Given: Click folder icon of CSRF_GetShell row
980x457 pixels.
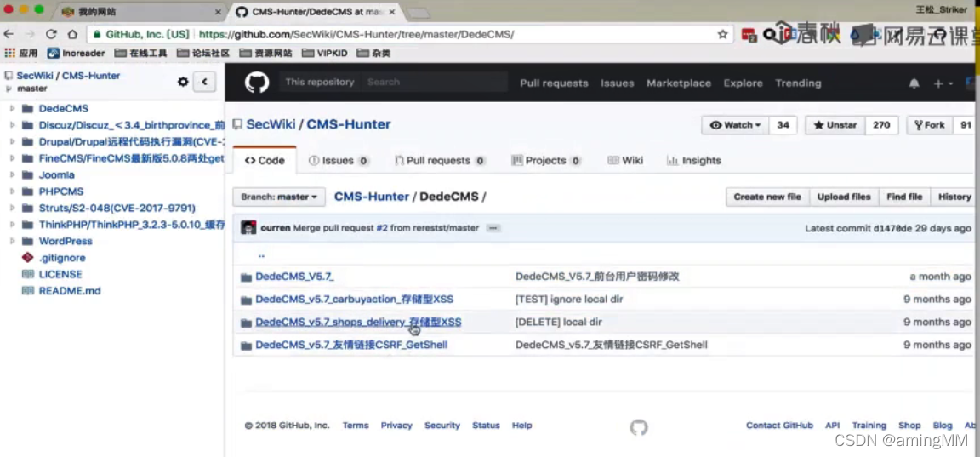Looking at the screenshot, I should point(246,346).
